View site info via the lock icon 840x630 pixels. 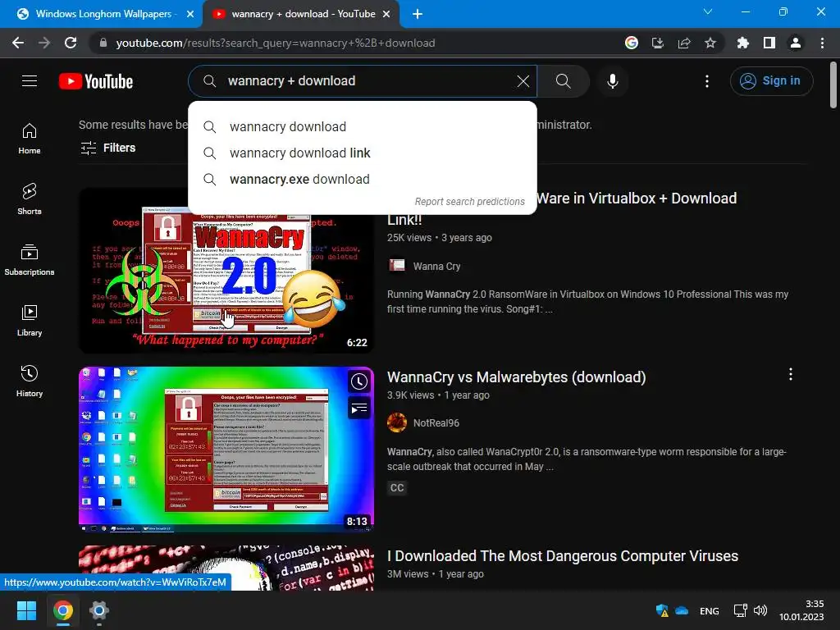(x=103, y=43)
